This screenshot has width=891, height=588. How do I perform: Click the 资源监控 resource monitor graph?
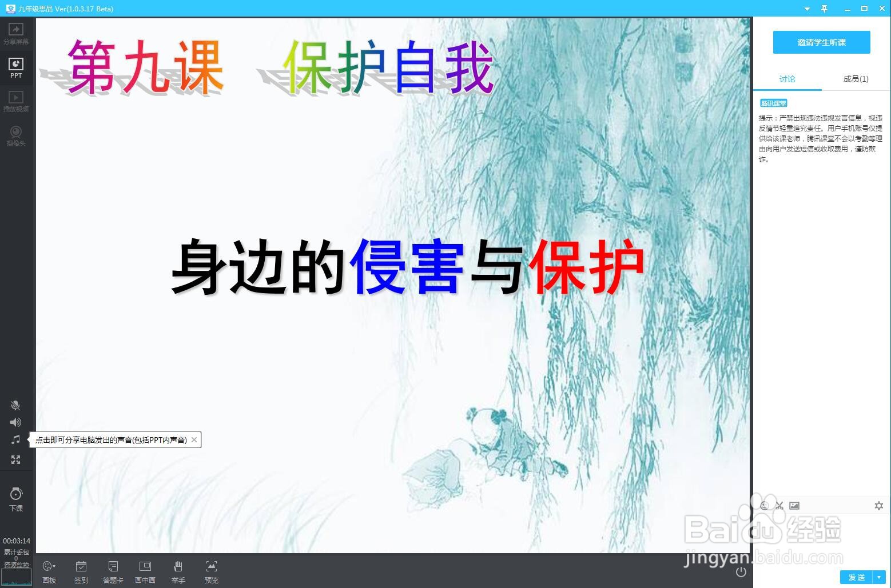point(17,577)
